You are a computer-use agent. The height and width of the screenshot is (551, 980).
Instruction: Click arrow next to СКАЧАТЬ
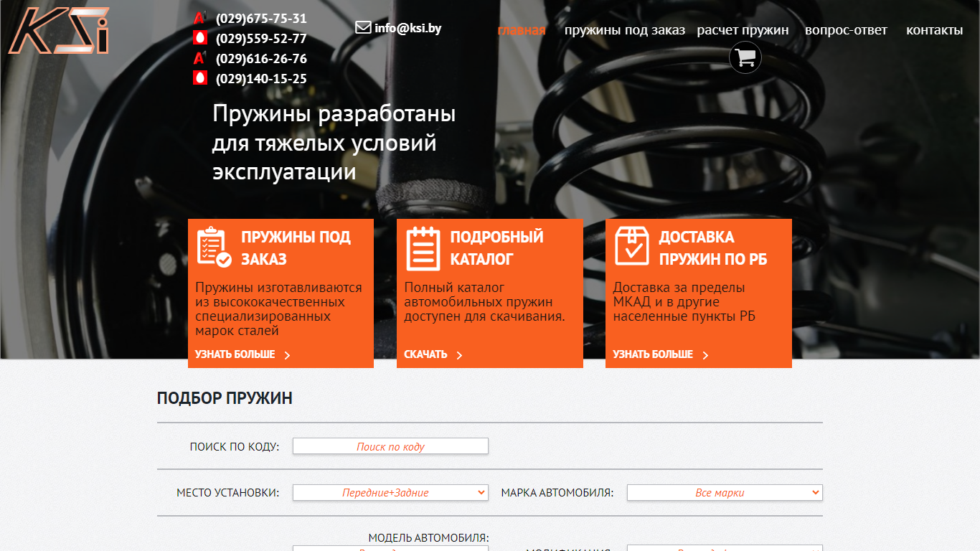click(x=460, y=355)
